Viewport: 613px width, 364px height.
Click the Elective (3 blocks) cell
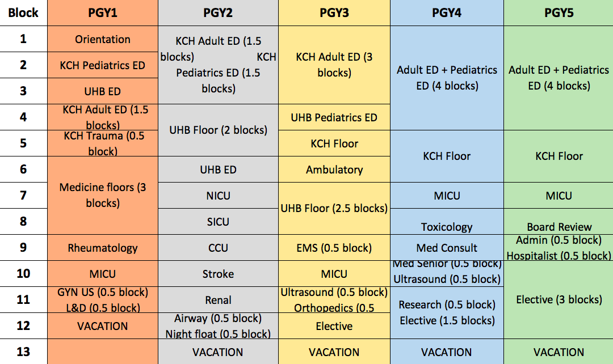pos(559,299)
